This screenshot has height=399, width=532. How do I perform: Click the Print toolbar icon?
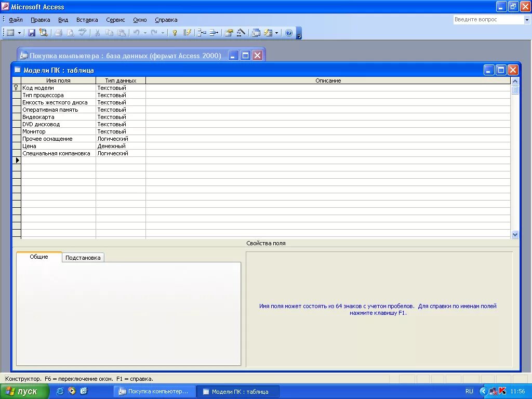[x=58, y=33]
